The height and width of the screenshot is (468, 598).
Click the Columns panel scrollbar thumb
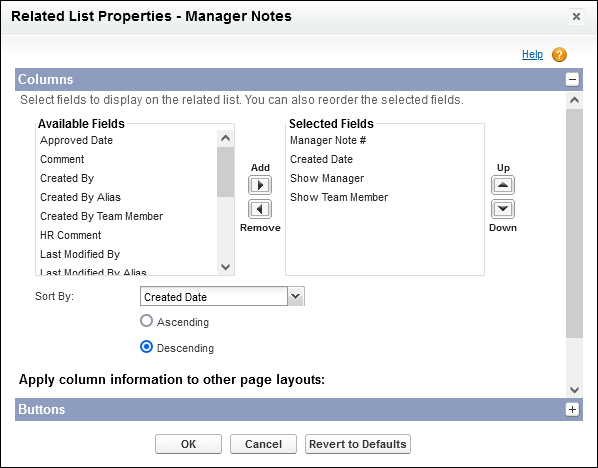tap(574, 224)
